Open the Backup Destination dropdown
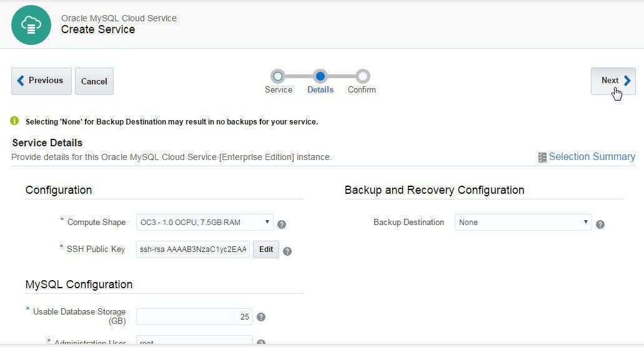Screen dimensions: 644x347 point(523,223)
